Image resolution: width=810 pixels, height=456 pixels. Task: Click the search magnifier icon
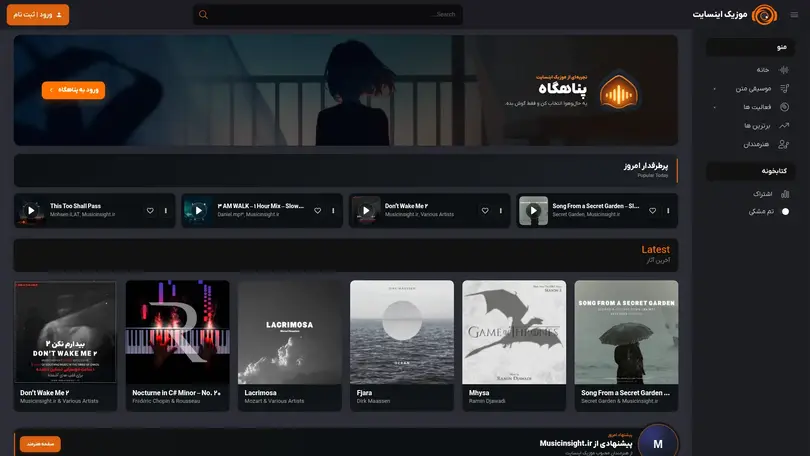(204, 14)
